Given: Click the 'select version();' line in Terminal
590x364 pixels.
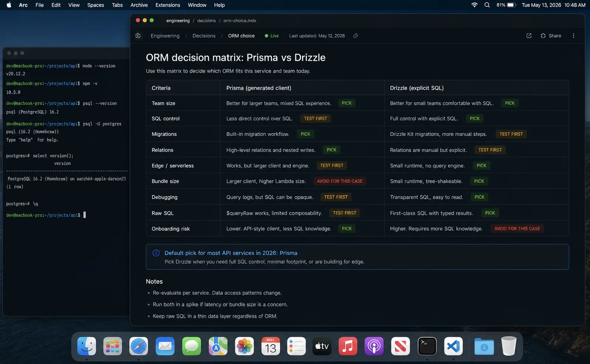Looking at the screenshot, I should coord(40,156).
